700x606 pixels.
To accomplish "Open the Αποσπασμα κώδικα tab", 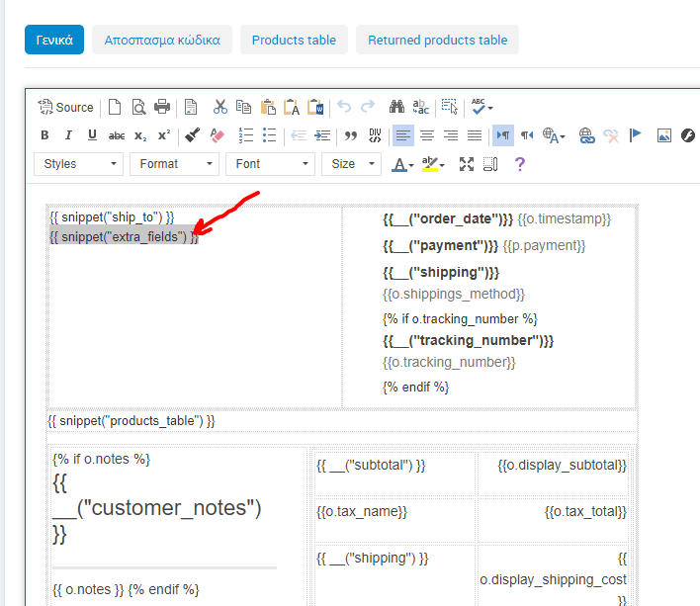I will [162, 40].
